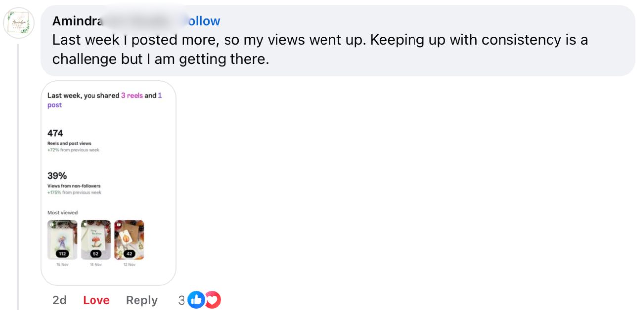Click the Follow link beside the name

[x=204, y=21]
